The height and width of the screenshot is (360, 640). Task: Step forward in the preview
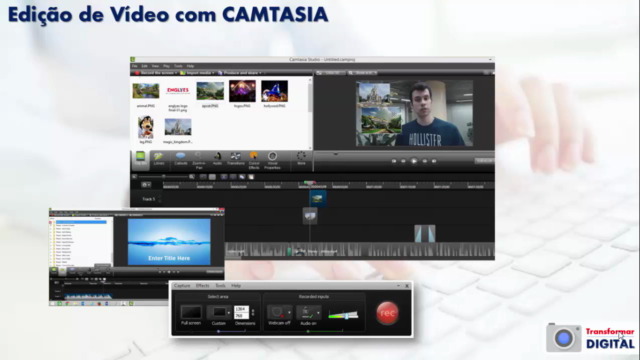pos(424,161)
